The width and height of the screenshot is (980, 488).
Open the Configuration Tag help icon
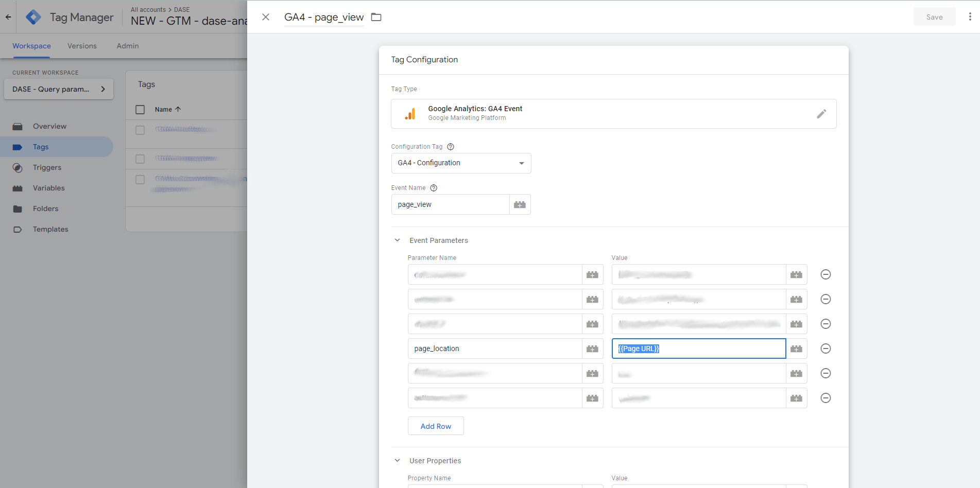[x=451, y=147]
